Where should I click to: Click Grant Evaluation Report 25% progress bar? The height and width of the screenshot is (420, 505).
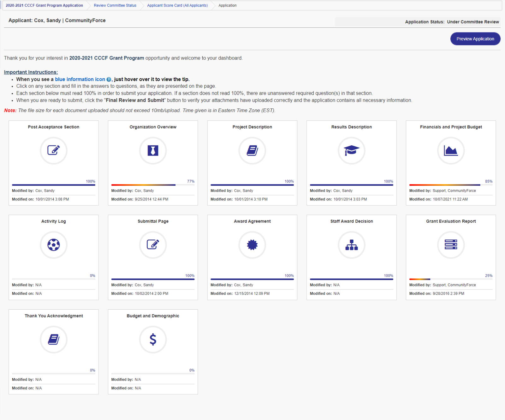tap(451, 279)
